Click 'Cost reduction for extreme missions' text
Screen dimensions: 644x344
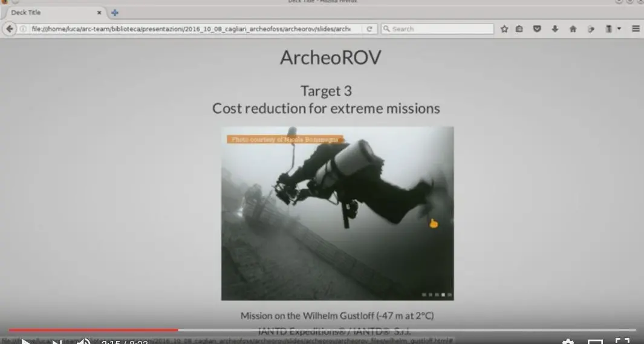(326, 108)
